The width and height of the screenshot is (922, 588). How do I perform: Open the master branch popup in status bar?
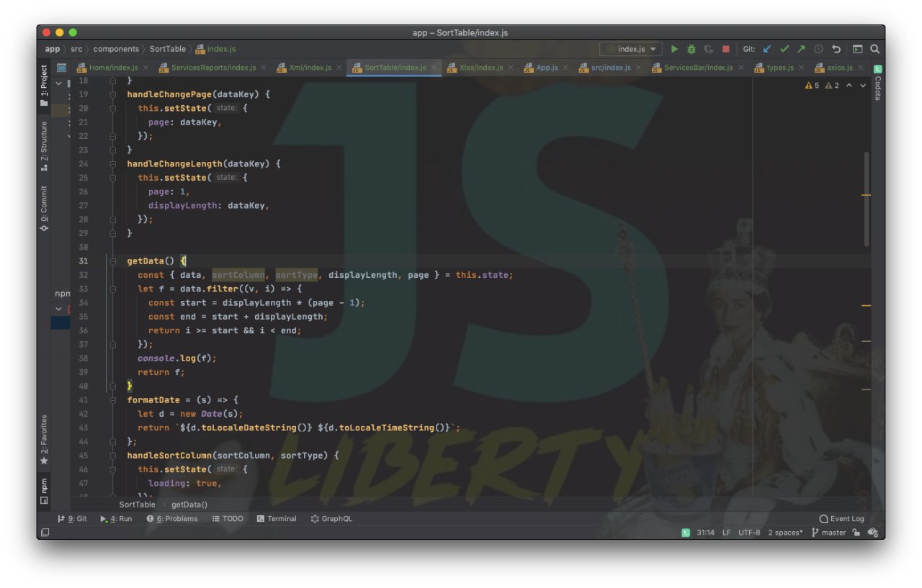click(x=828, y=533)
